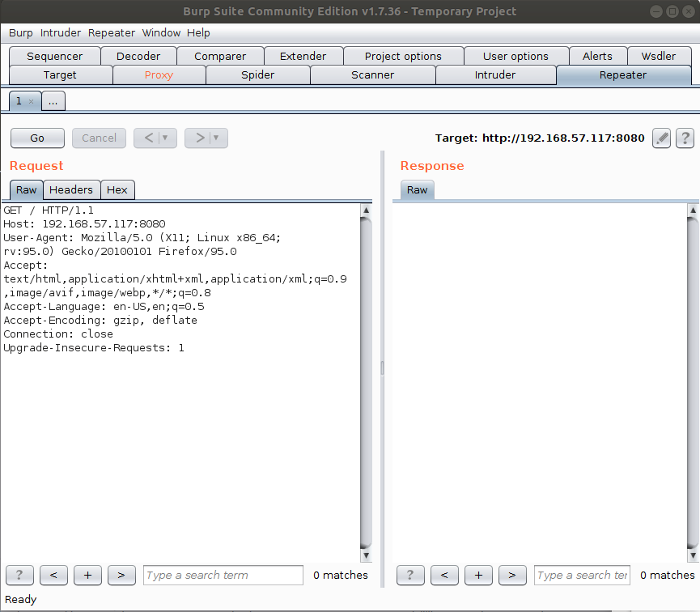Switch to the Decoder tab

[x=138, y=57]
